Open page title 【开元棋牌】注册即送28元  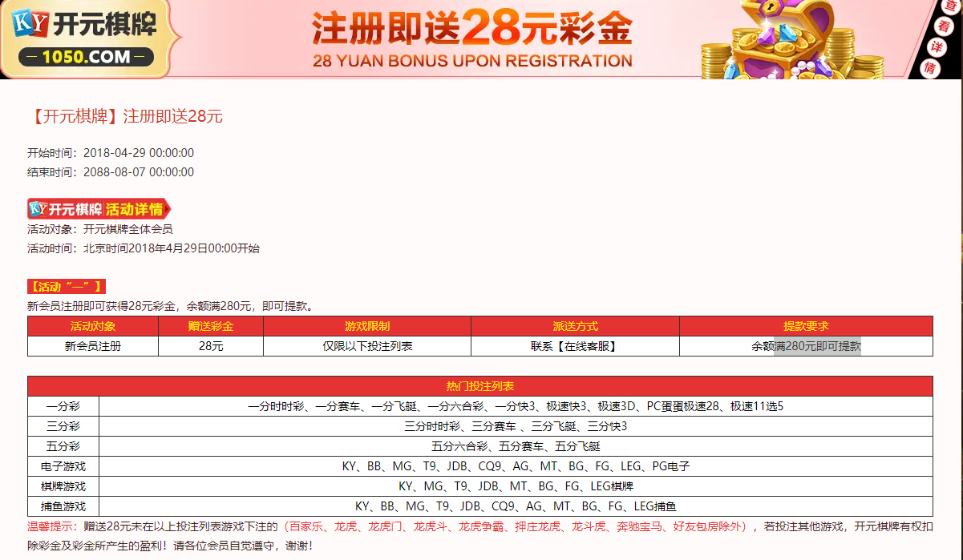(125, 117)
